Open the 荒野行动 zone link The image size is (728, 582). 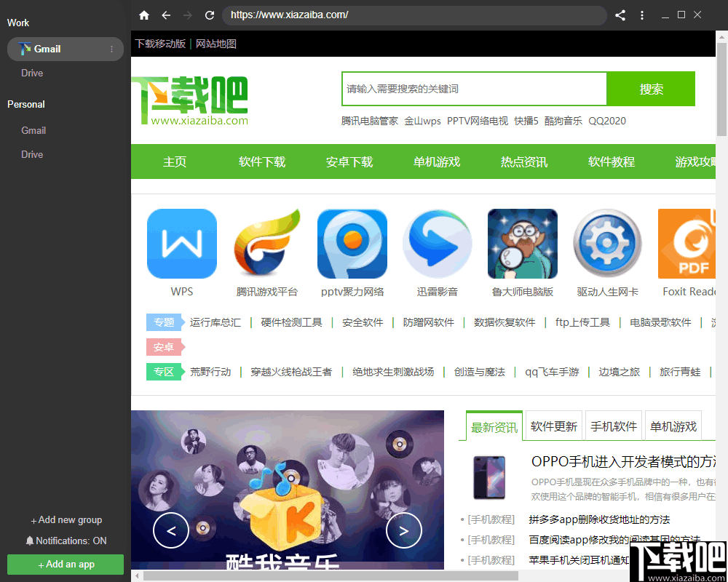[x=210, y=372]
